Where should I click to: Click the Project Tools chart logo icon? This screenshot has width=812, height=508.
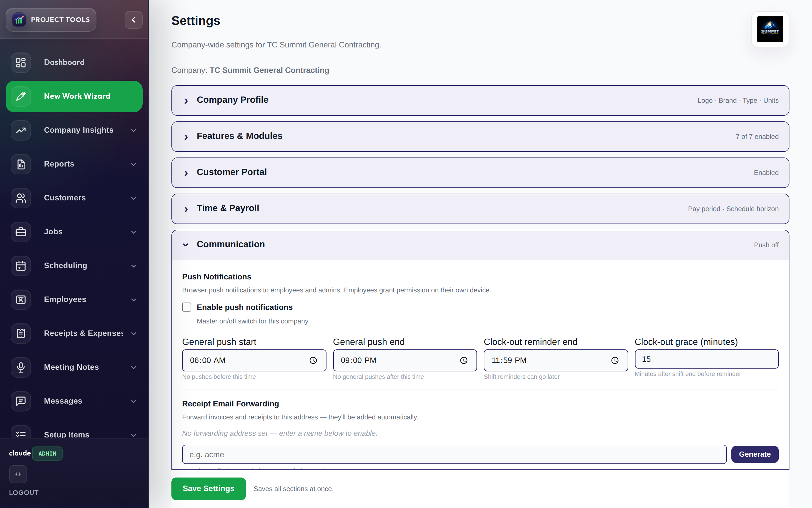(19, 20)
